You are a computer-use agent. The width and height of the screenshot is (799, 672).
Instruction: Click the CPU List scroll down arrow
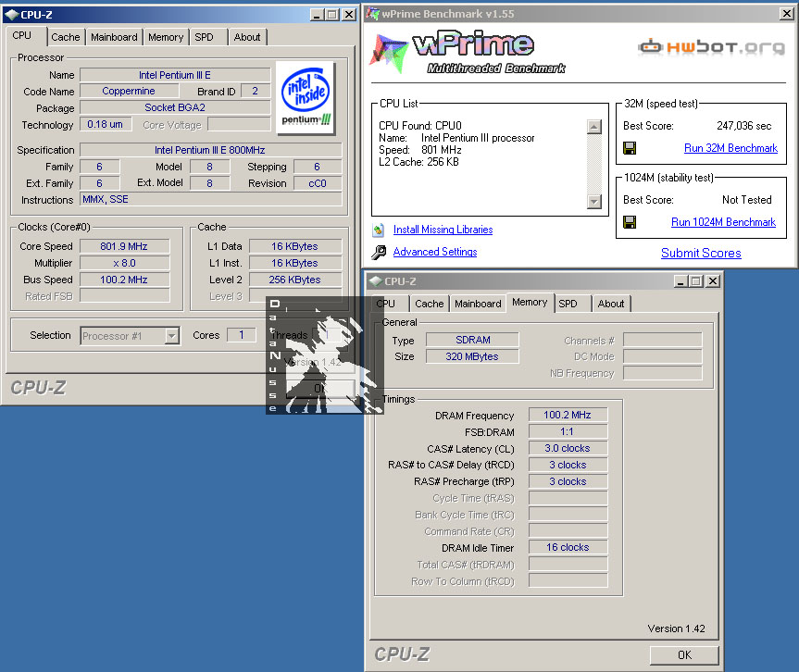[x=594, y=201]
